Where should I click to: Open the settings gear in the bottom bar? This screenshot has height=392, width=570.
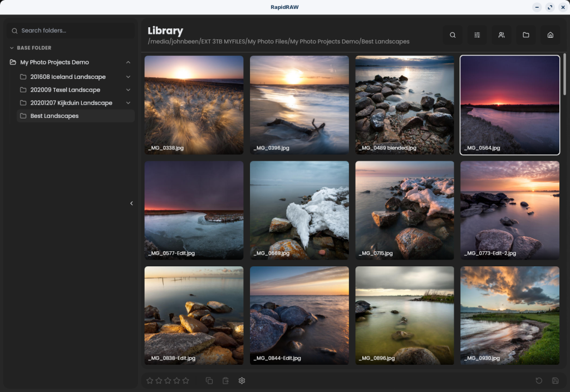(x=242, y=381)
